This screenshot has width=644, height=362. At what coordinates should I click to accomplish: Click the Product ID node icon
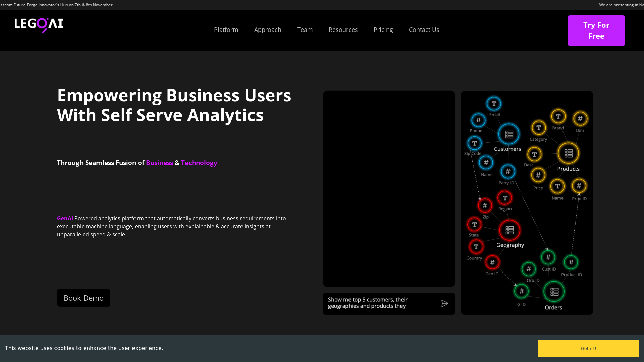[571, 262]
